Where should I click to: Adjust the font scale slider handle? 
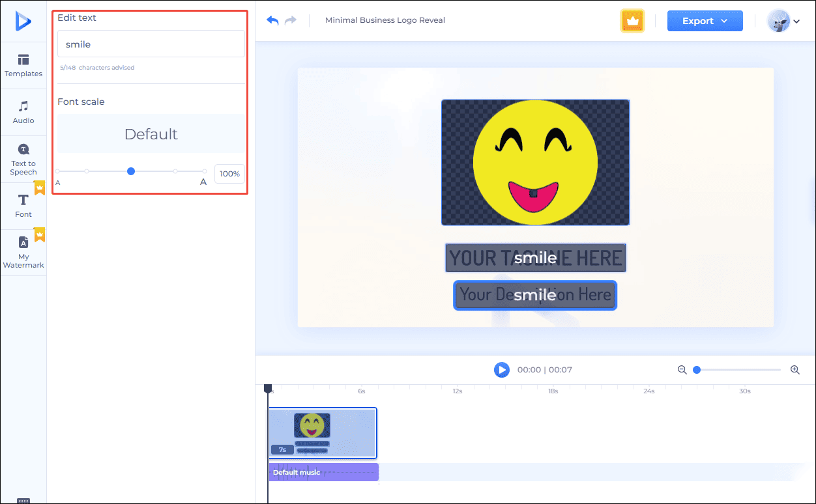(130, 171)
